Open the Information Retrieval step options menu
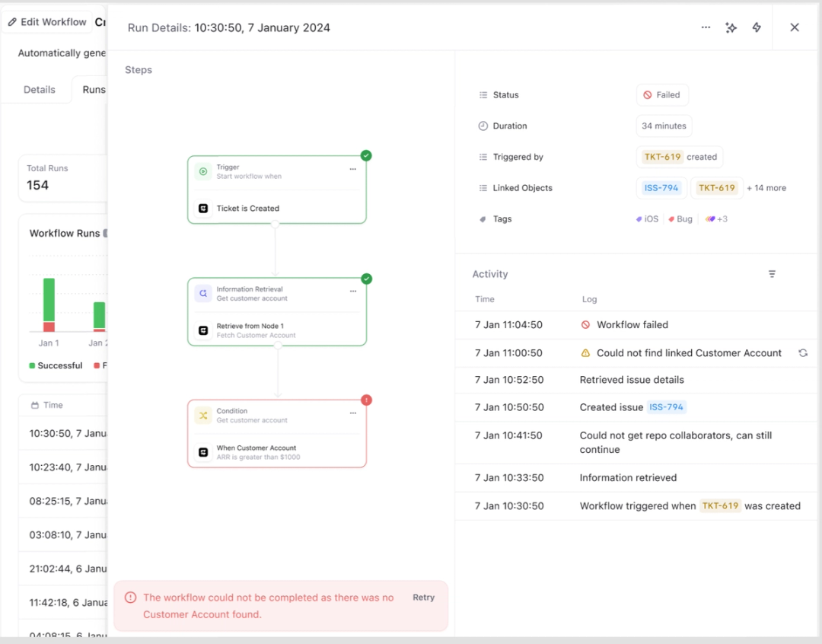The image size is (822, 644). tap(353, 291)
